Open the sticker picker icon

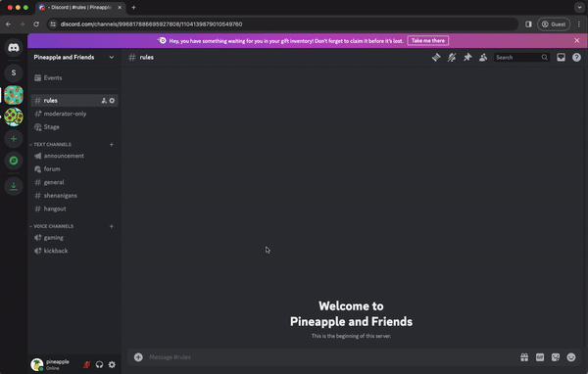pyautogui.click(x=556, y=357)
